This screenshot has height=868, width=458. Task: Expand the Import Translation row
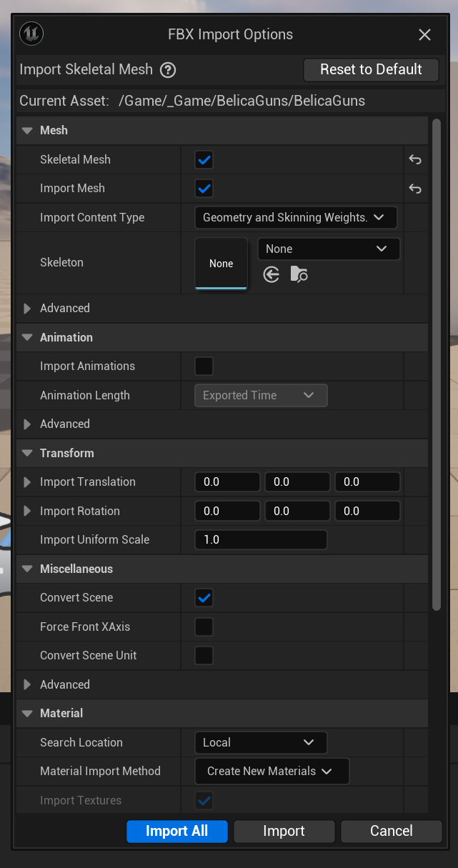point(27,482)
